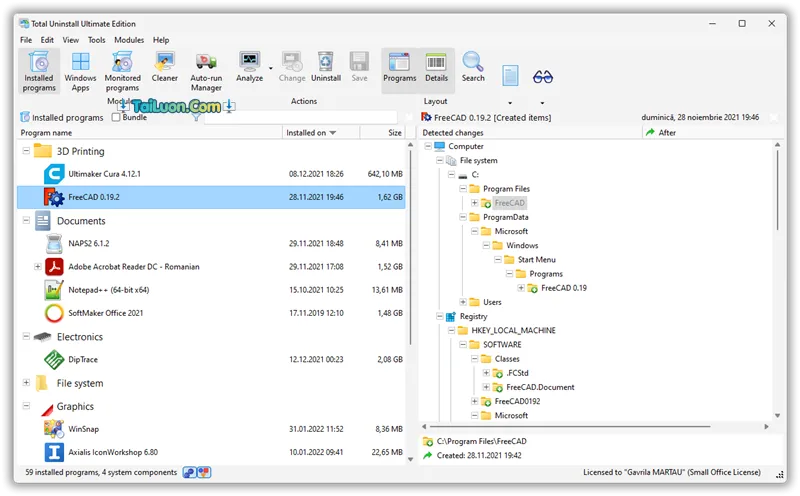Click horizontal scrollbar in changes panel
The height and width of the screenshot is (496, 800).
(570, 427)
